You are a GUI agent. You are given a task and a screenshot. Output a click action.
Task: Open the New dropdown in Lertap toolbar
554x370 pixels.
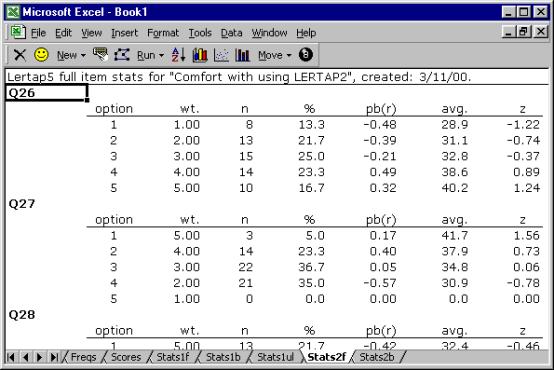pos(71,55)
